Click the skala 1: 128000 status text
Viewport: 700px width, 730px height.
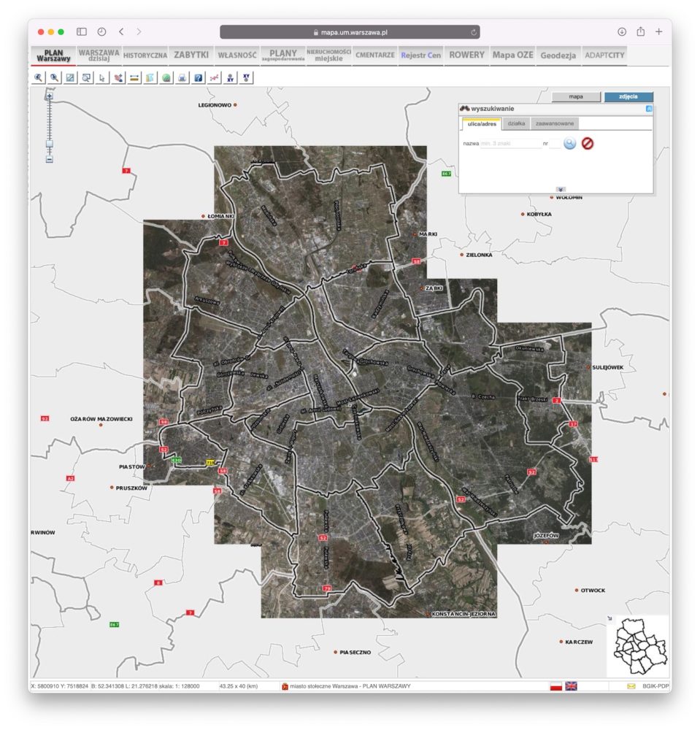(x=179, y=686)
